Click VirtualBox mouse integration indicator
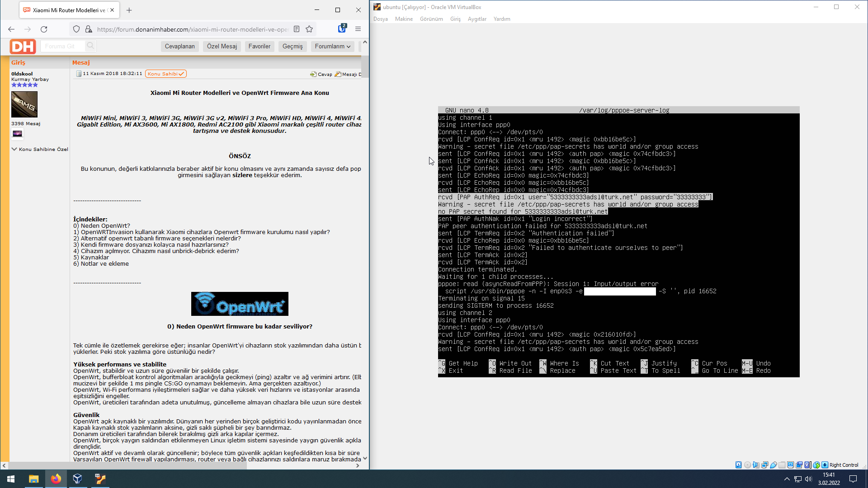Screen dimensions: 868x488 816,465
